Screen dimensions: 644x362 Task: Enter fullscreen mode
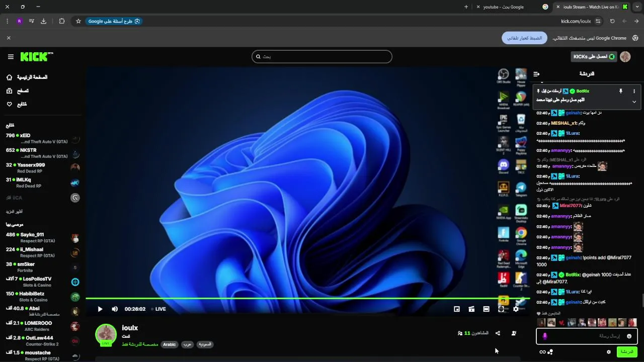501,309
